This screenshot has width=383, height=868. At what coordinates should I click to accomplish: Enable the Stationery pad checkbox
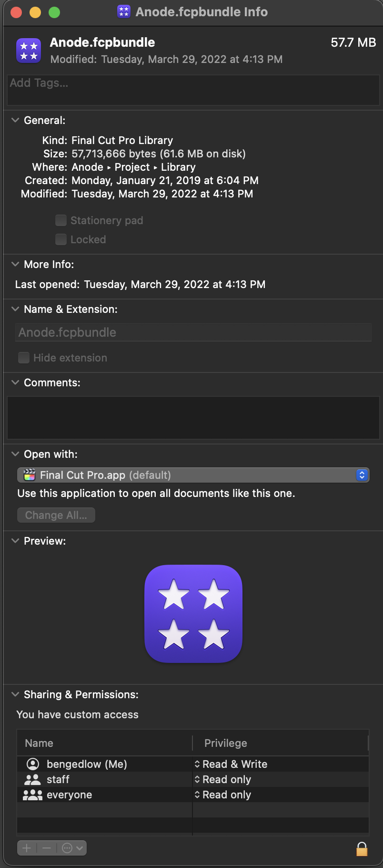[x=61, y=220]
